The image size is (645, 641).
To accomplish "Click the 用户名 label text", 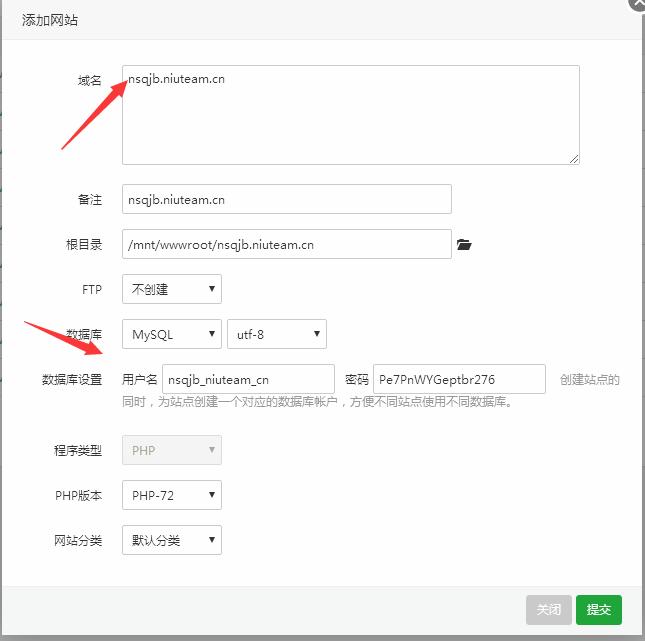I will (139, 379).
